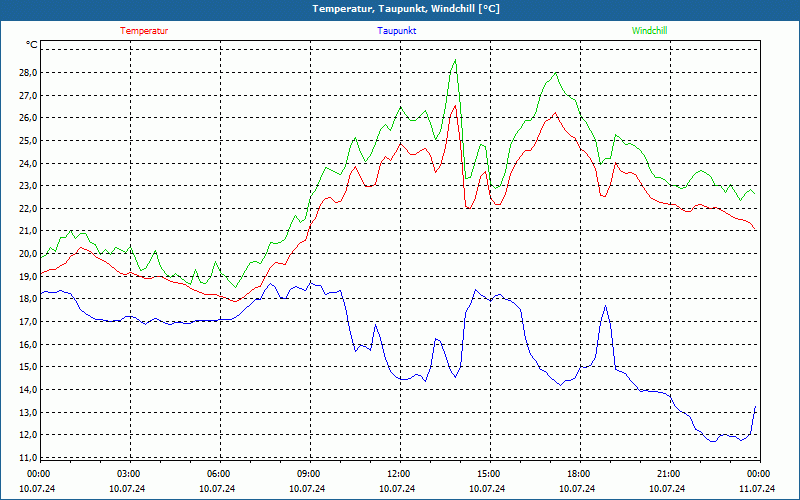Click the '15,0' y-axis value
Screen dimensions: 800x500
click(x=28, y=367)
